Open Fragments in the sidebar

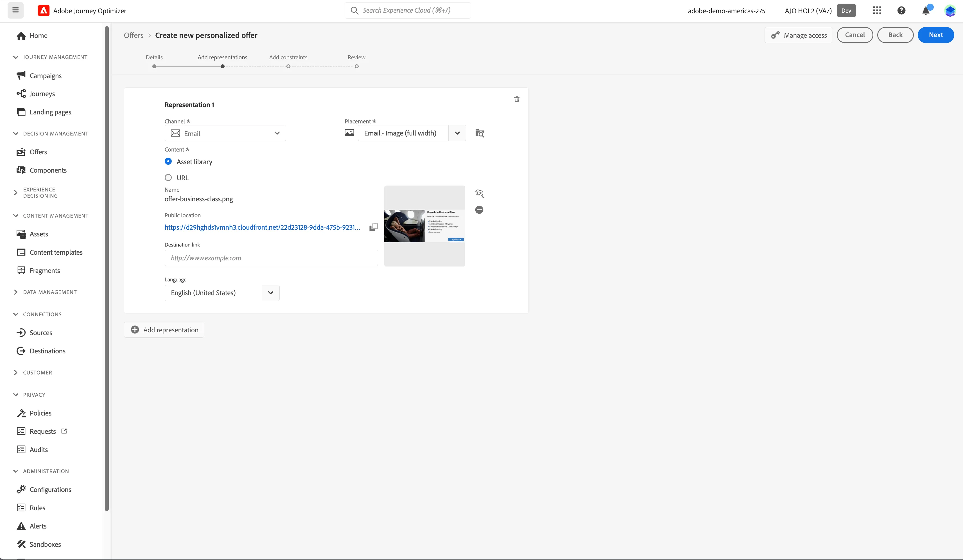pos(45,271)
